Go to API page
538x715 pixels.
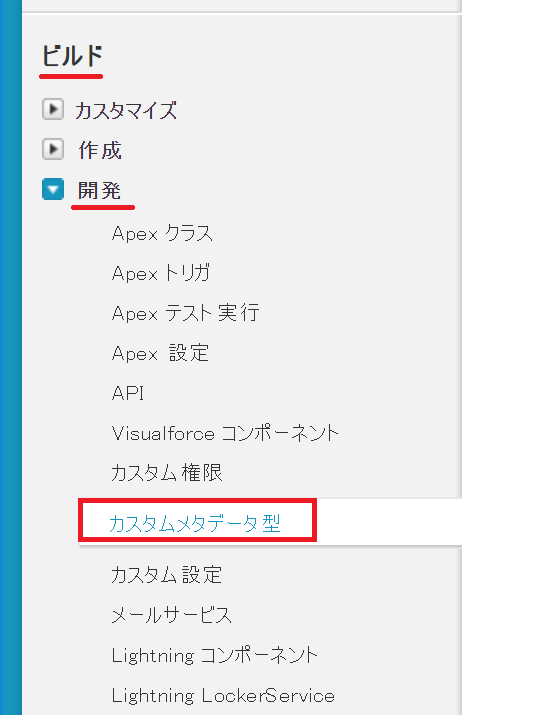[128, 393]
